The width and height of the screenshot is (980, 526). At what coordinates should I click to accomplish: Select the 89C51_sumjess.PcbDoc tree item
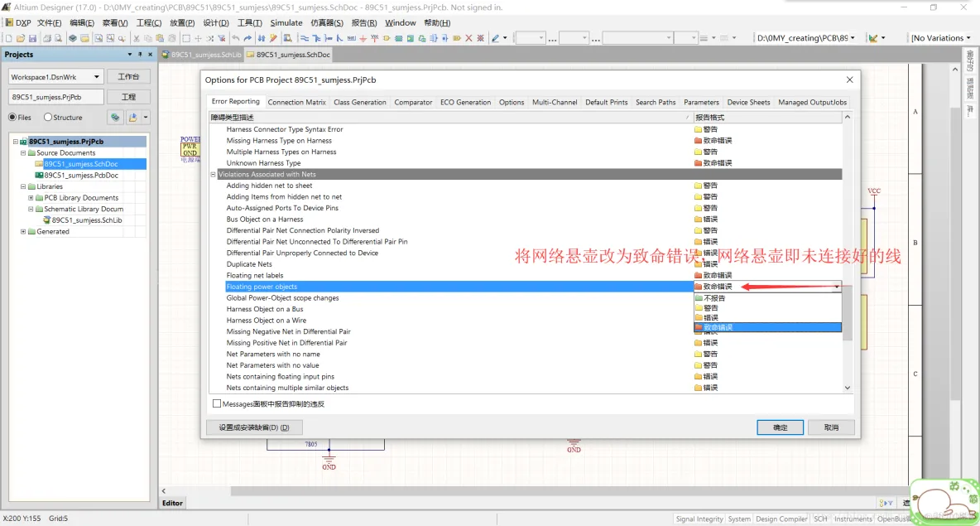pos(80,175)
